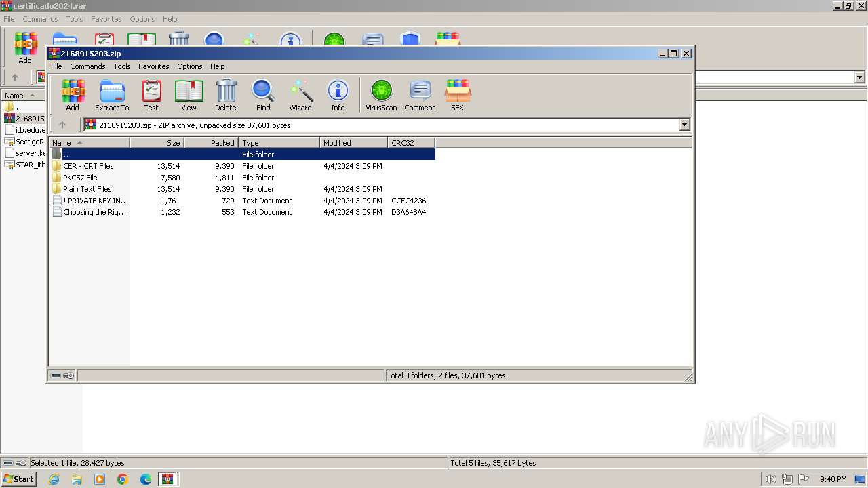Viewport: 868px width, 488px height.
Task: Click the Find magnifier icon
Action: coord(263,95)
